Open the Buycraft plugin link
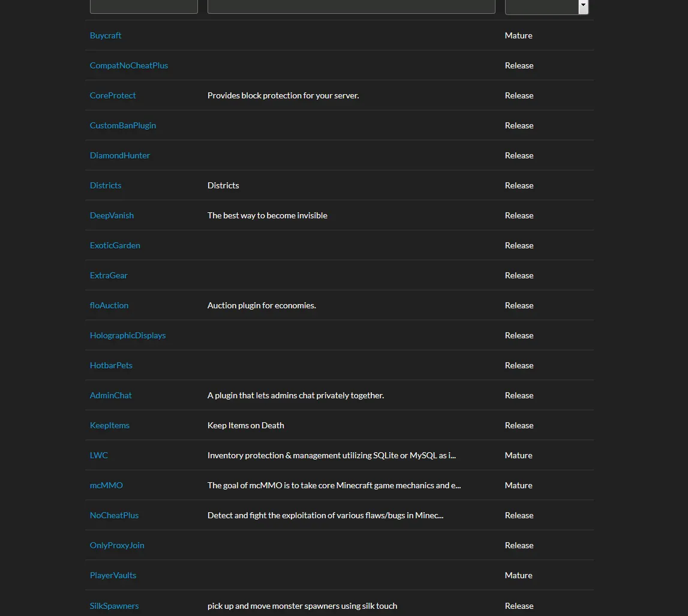Viewport: 688px width, 616px height. click(x=106, y=35)
